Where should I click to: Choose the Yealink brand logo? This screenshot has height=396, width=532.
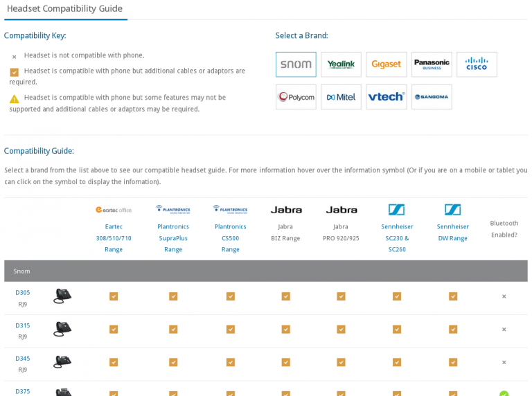click(341, 64)
